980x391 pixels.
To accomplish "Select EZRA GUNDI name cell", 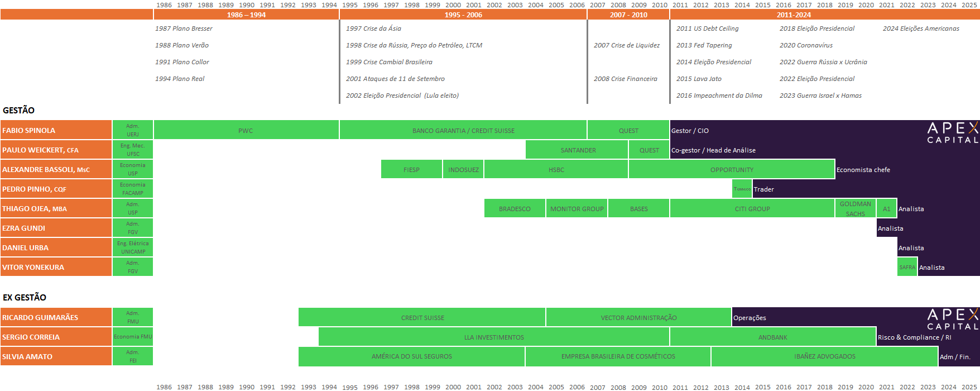I will click(x=56, y=228).
